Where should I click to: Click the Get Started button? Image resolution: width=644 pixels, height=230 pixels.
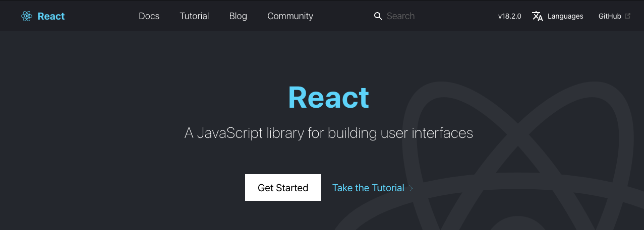[283, 188]
